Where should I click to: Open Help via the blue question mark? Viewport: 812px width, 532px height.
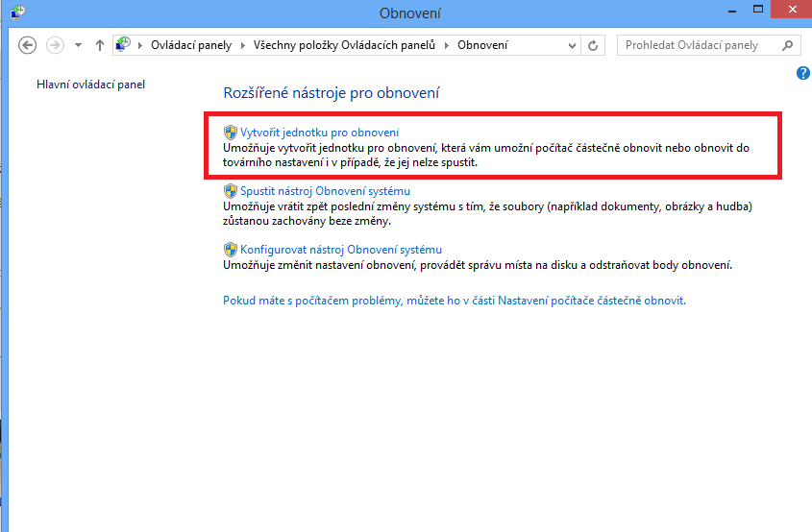803,73
